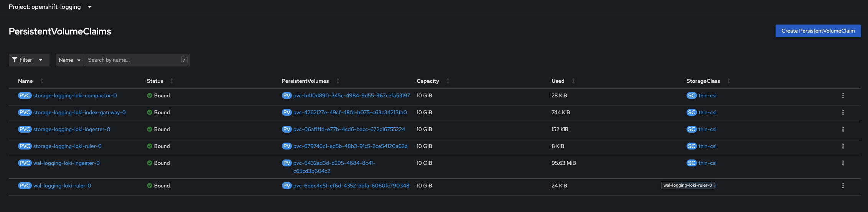Open the pvc-b410d890 persistent volume link

[351, 95]
